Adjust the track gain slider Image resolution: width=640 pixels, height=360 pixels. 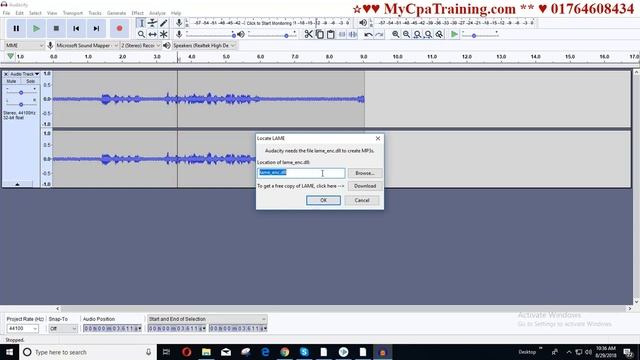(21, 92)
